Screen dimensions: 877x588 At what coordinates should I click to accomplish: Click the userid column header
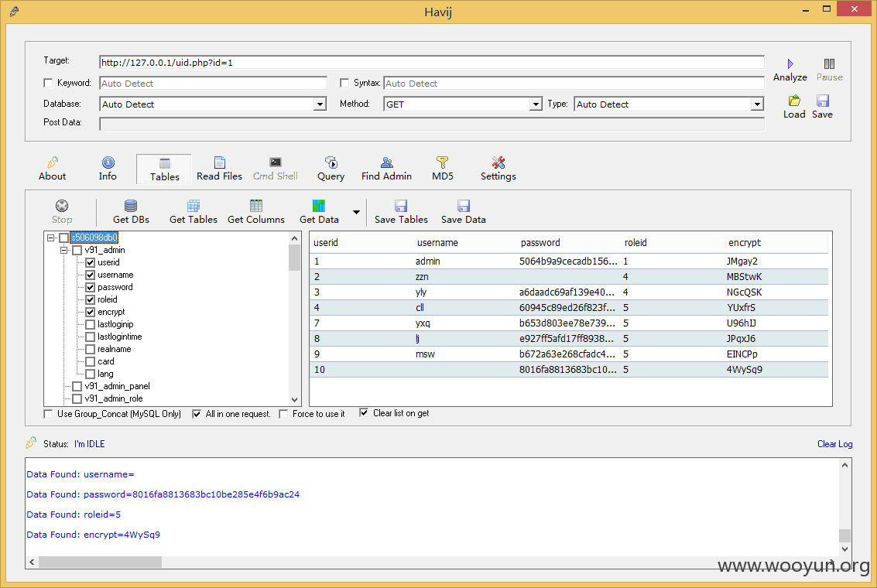point(326,243)
